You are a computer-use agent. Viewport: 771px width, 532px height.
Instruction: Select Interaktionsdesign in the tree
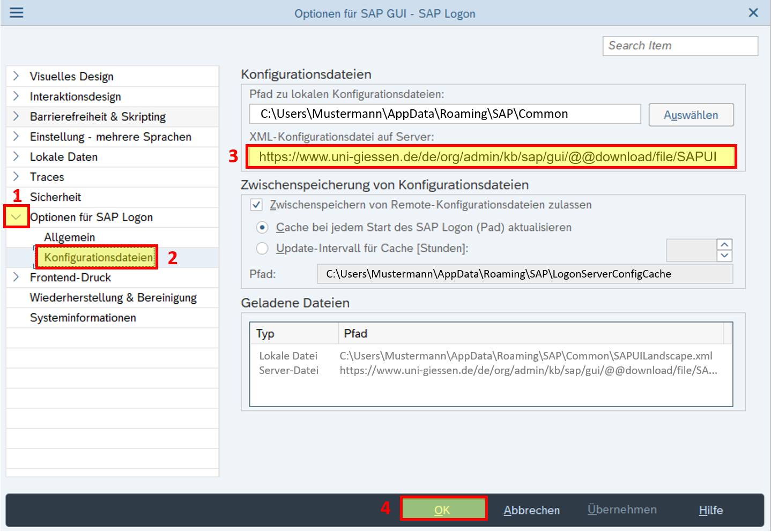click(76, 96)
